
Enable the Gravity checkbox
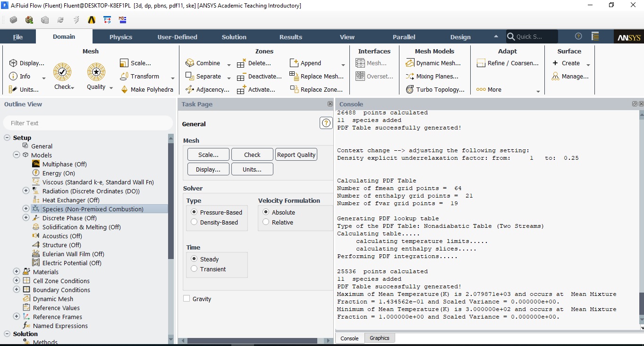click(186, 298)
